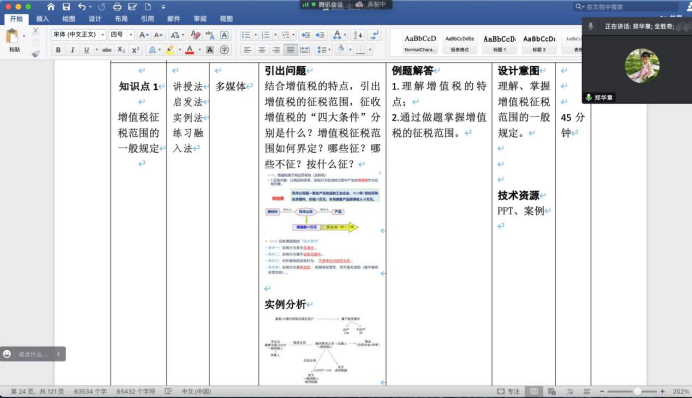The width and height of the screenshot is (692, 398).
Task: Toggle Underline formatting
Action: tap(86, 50)
